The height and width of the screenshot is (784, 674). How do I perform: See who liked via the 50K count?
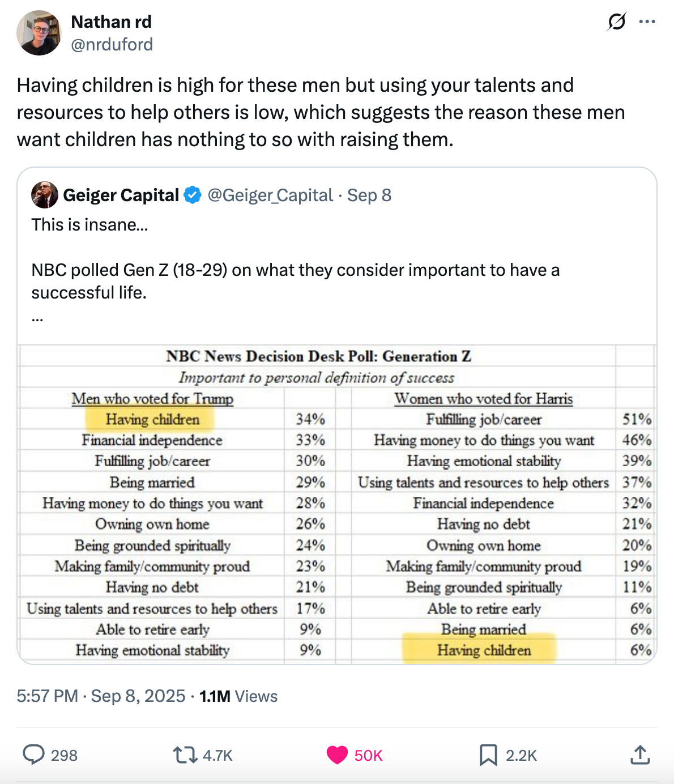pyautogui.click(x=368, y=755)
